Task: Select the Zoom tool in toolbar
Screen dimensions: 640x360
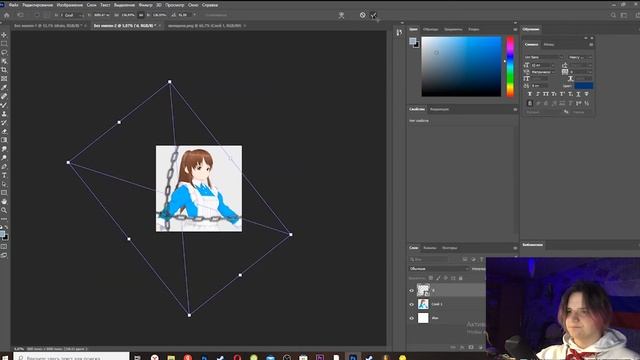Action: (4, 210)
